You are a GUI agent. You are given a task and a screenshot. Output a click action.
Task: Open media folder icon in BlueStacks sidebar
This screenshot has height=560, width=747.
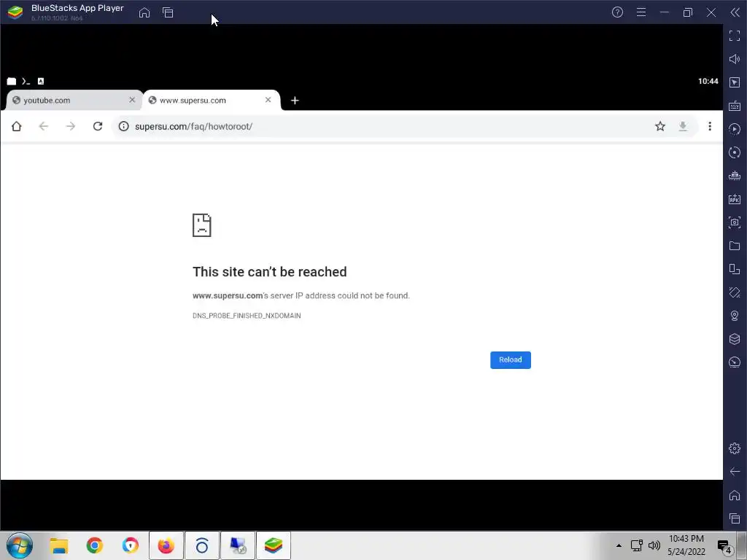pyautogui.click(x=735, y=246)
